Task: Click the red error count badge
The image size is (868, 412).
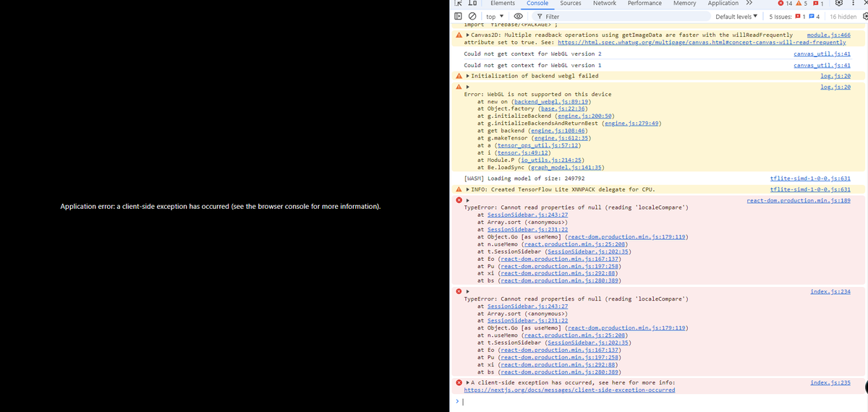Action: (x=783, y=4)
